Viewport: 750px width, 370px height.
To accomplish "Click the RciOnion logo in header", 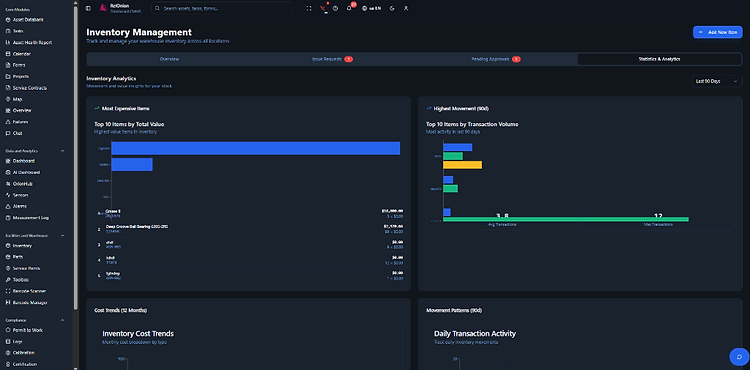I will click(103, 8).
